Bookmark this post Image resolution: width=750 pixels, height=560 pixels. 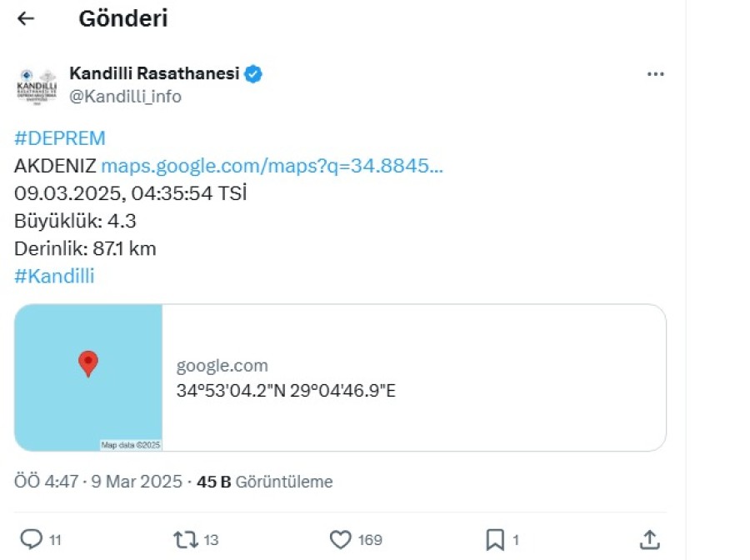(495, 540)
